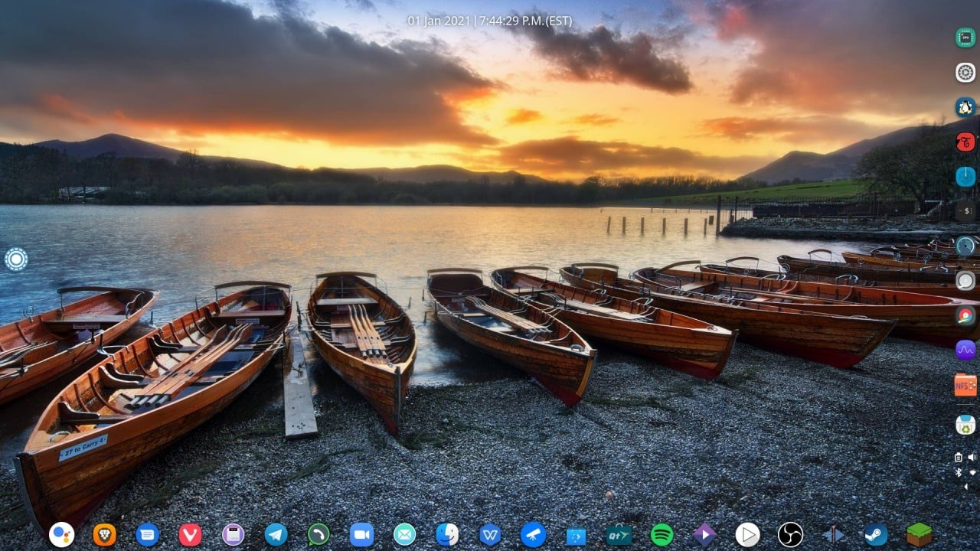Open the gray disk icon in side panel
This screenshot has height=551, width=980.
[965, 280]
